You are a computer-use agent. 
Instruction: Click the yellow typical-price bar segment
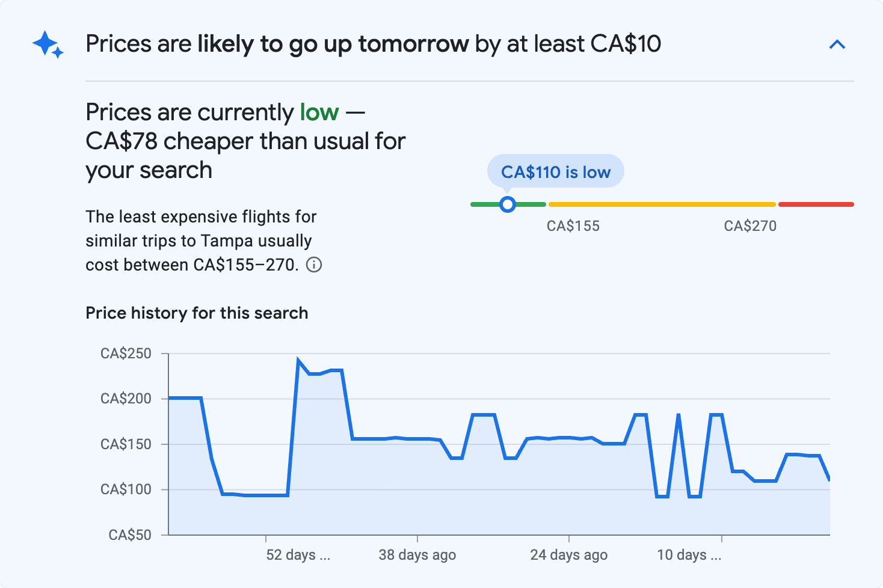click(662, 204)
